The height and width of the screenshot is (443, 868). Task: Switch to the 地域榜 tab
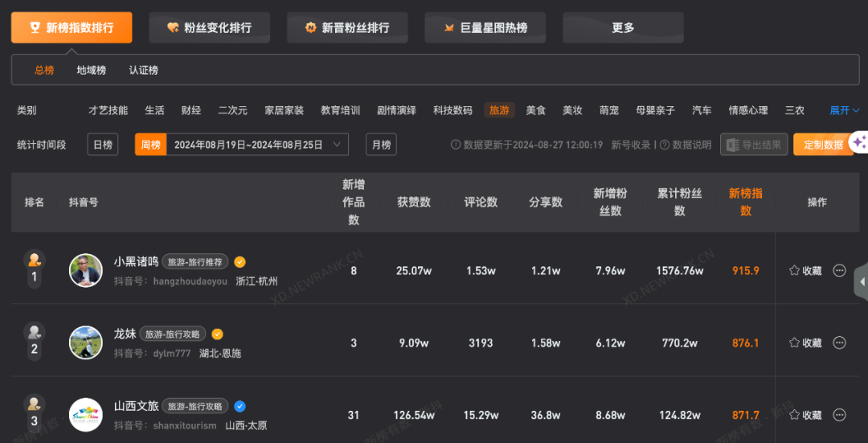coord(92,70)
